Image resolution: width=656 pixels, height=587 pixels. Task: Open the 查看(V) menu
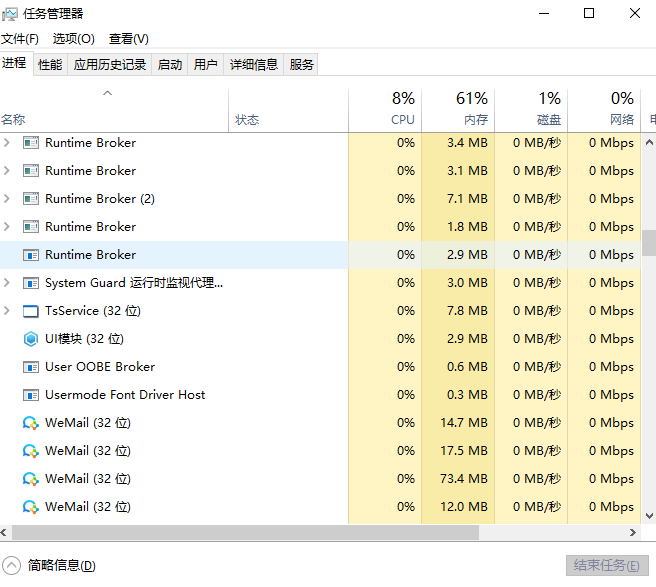pyautogui.click(x=129, y=39)
